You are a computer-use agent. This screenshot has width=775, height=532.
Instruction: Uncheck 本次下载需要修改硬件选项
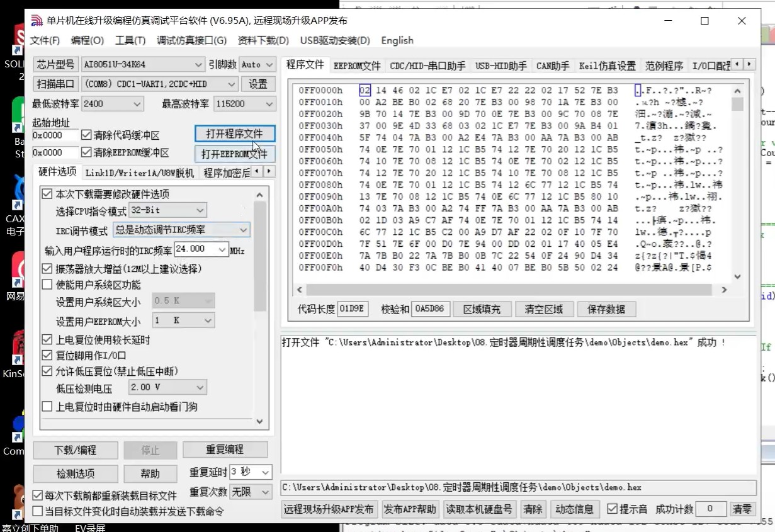click(x=47, y=194)
